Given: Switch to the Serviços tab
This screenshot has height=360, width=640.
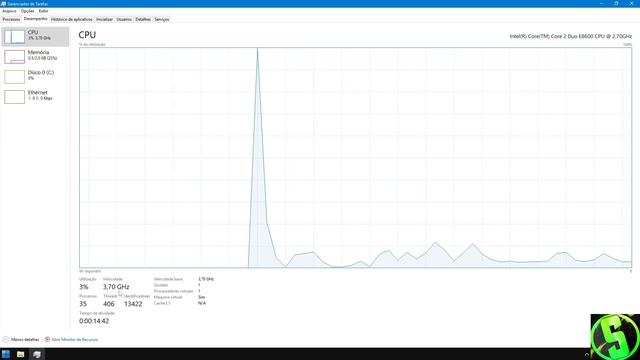Looking at the screenshot, I should tap(162, 19).
